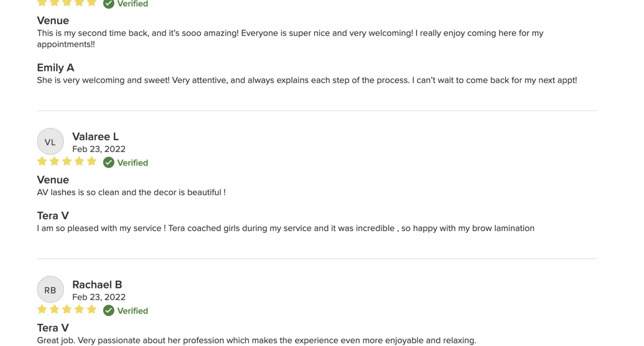Click the VL avatar circle
Screen dimensions: 644x346
[x=50, y=142]
